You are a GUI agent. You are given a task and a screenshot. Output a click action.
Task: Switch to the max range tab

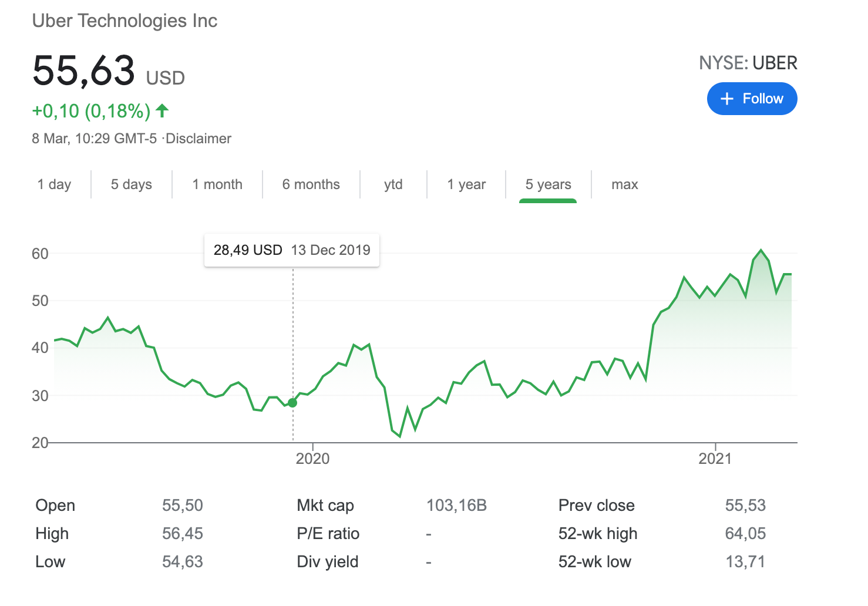click(x=625, y=184)
